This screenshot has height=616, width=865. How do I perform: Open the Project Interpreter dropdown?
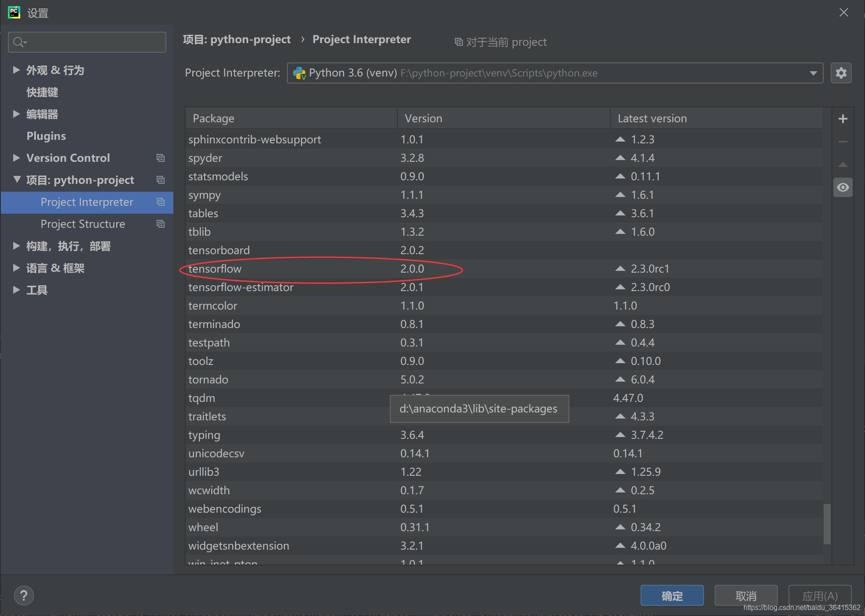pyautogui.click(x=813, y=73)
